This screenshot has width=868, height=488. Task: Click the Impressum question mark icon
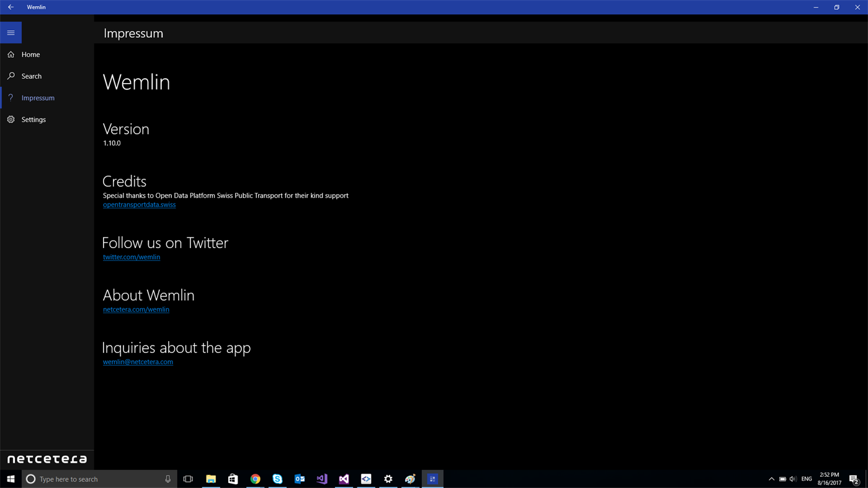click(x=10, y=97)
